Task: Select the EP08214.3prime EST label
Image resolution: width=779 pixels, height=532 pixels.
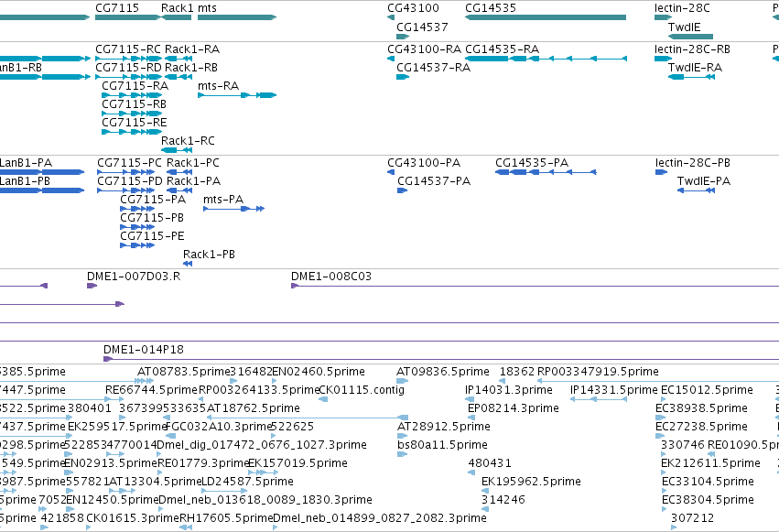Action: 514,407
